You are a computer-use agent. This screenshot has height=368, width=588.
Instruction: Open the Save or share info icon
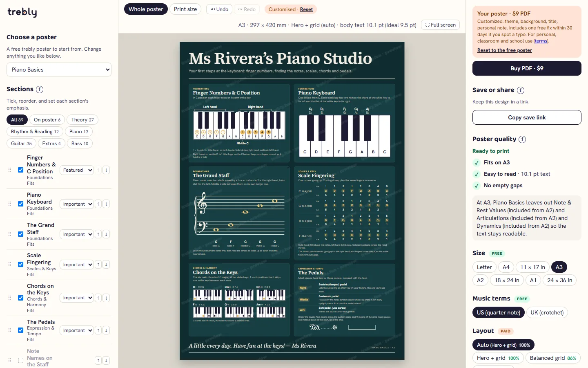(x=521, y=90)
